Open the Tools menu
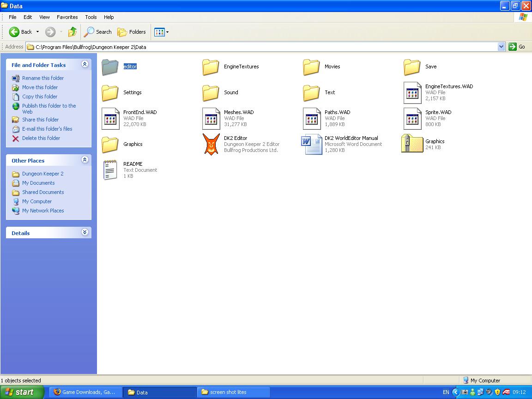 [91, 17]
